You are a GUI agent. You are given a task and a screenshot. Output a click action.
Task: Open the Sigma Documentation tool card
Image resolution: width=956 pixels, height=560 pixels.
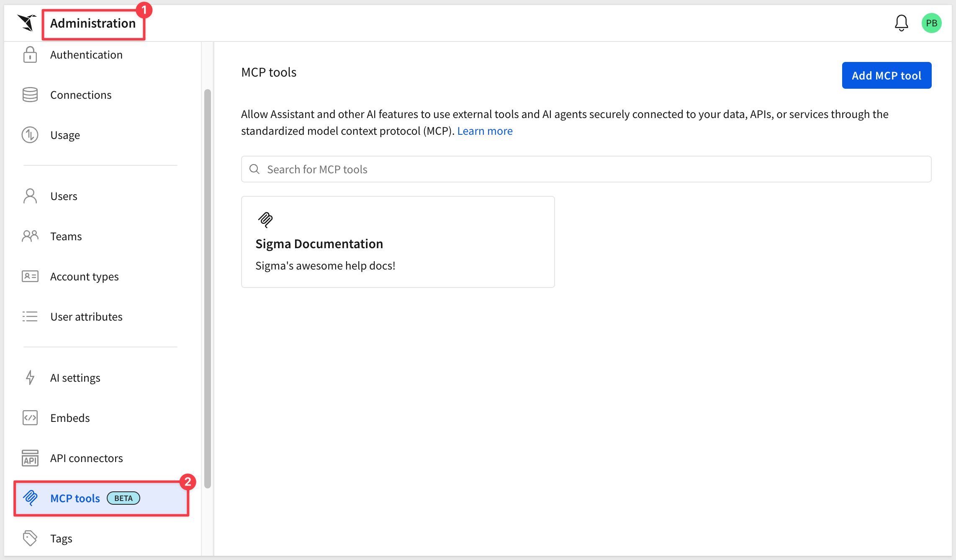pyautogui.click(x=398, y=242)
